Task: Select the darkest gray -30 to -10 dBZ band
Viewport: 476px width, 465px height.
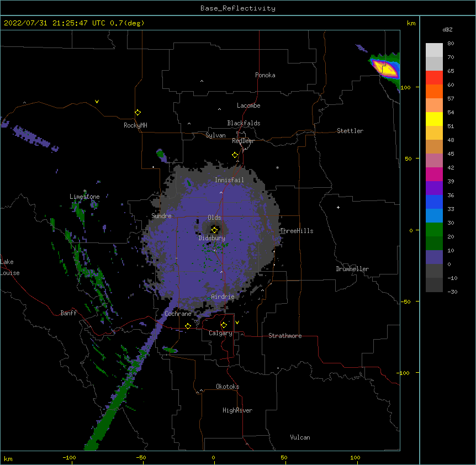Action: [x=434, y=285]
